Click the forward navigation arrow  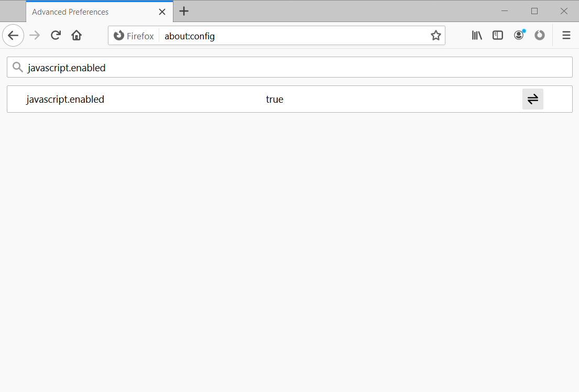(35, 36)
